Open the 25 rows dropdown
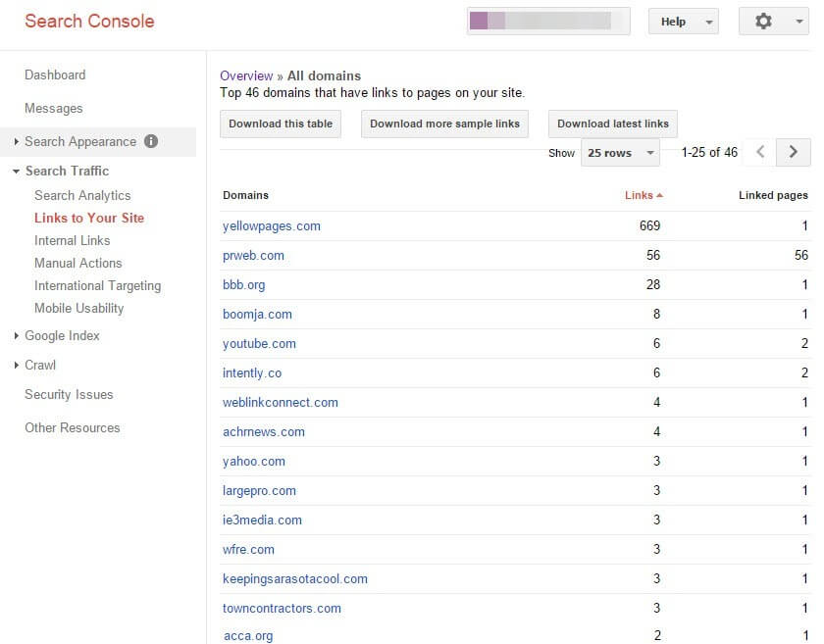This screenshot has width=824, height=644. tap(620, 153)
